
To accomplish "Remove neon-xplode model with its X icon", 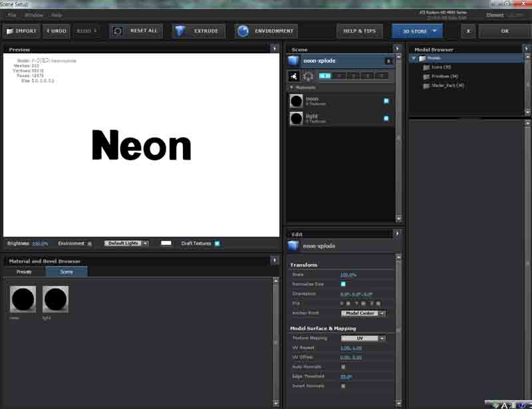I will tap(389, 61).
